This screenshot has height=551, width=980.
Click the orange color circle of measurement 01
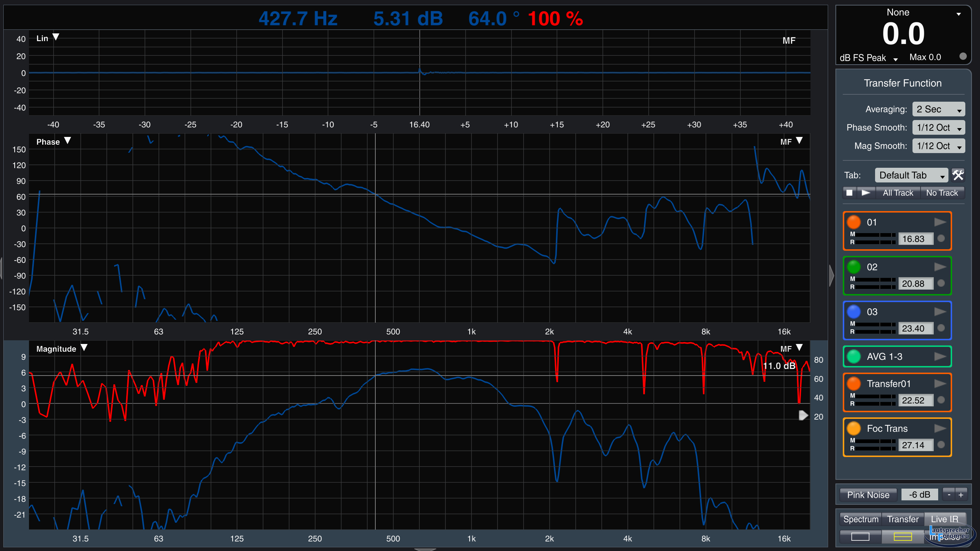[854, 222]
